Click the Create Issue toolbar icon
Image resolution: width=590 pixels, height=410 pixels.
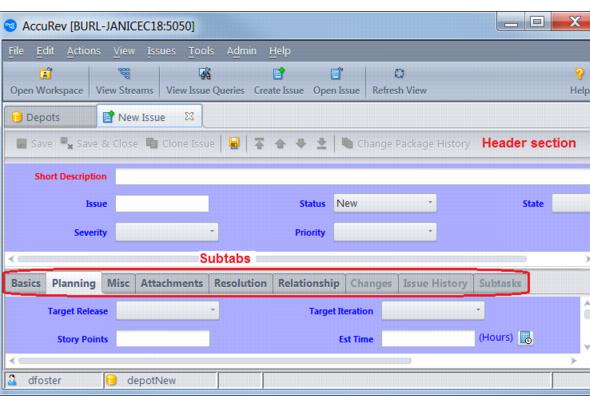279,73
